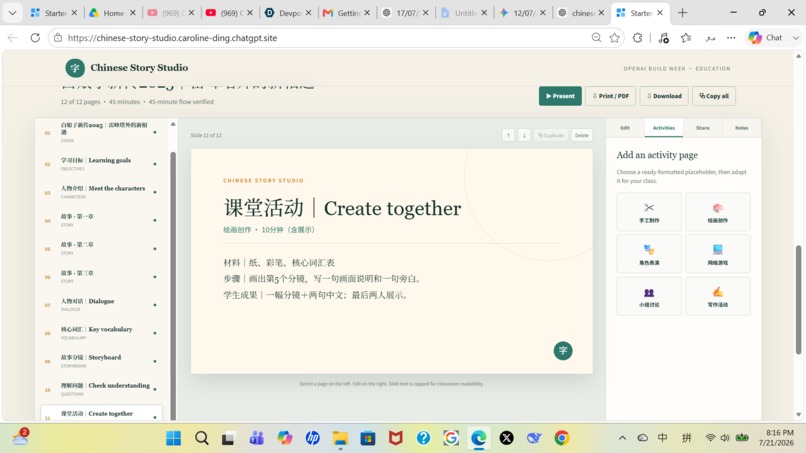Image resolution: width=806 pixels, height=453 pixels.
Task: Toggle the Chinese input mode indicator
Action: (663, 438)
